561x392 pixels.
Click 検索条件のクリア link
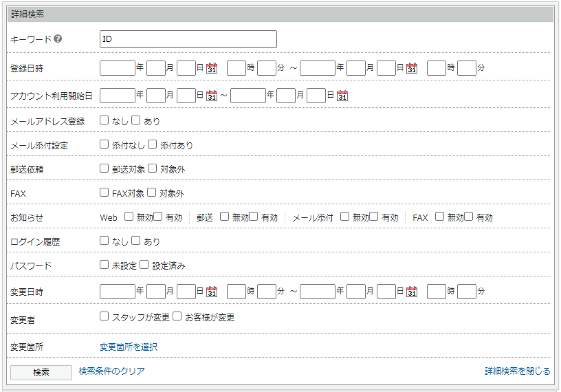click(111, 371)
